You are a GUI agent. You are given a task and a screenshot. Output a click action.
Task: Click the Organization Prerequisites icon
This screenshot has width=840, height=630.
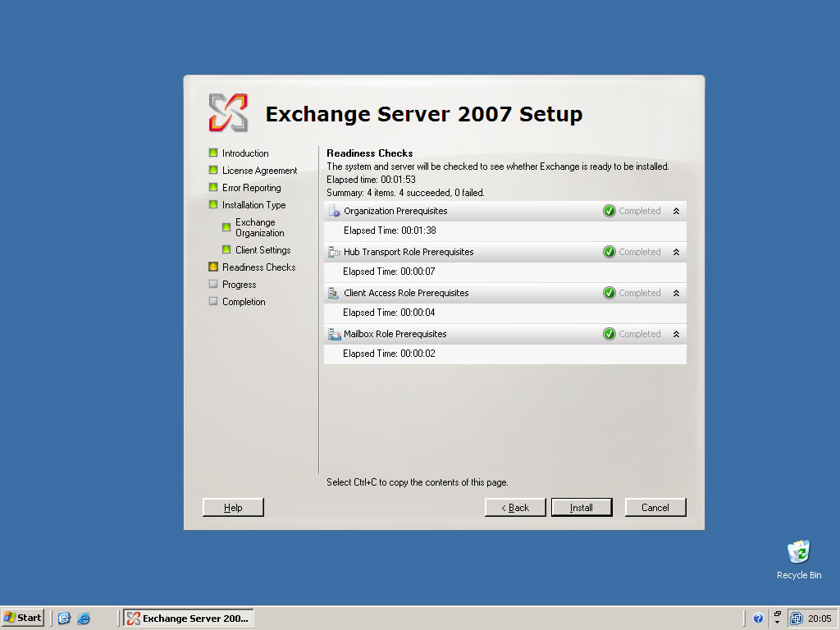[x=334, y=211]
